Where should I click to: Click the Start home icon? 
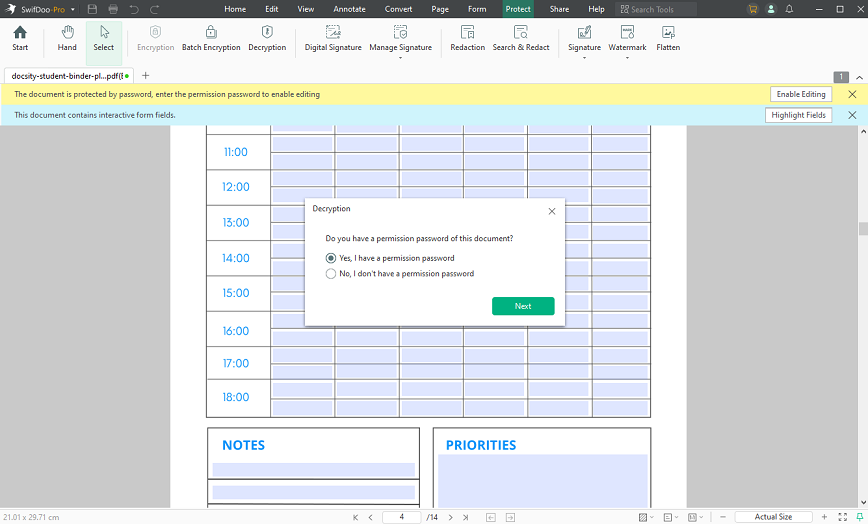click(x=20, y=32)
